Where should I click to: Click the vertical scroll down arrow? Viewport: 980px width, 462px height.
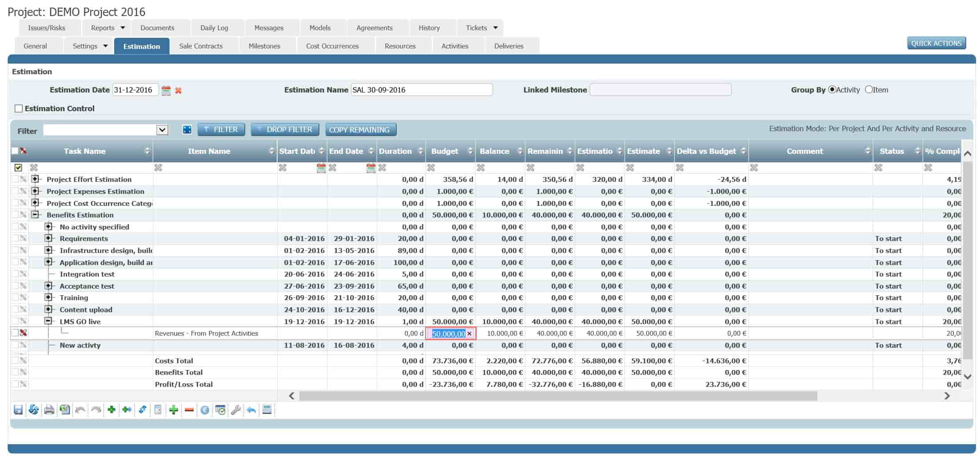[968, 377]
